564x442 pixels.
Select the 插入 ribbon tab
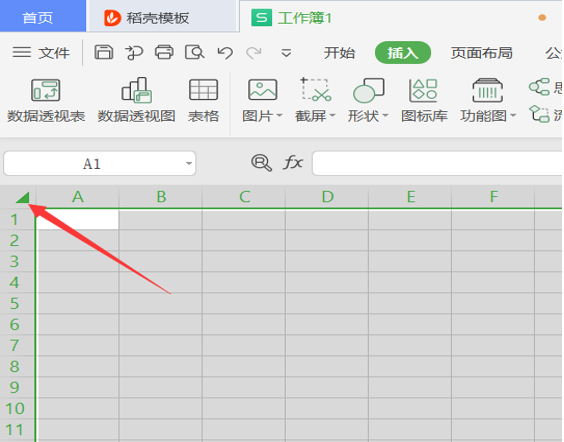403,53
